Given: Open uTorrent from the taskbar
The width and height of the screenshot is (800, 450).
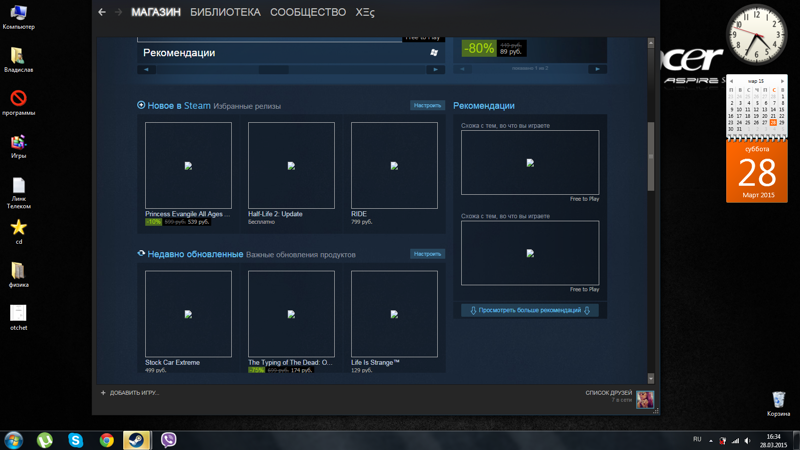Looking at the screenshot, I should [44, 440].
